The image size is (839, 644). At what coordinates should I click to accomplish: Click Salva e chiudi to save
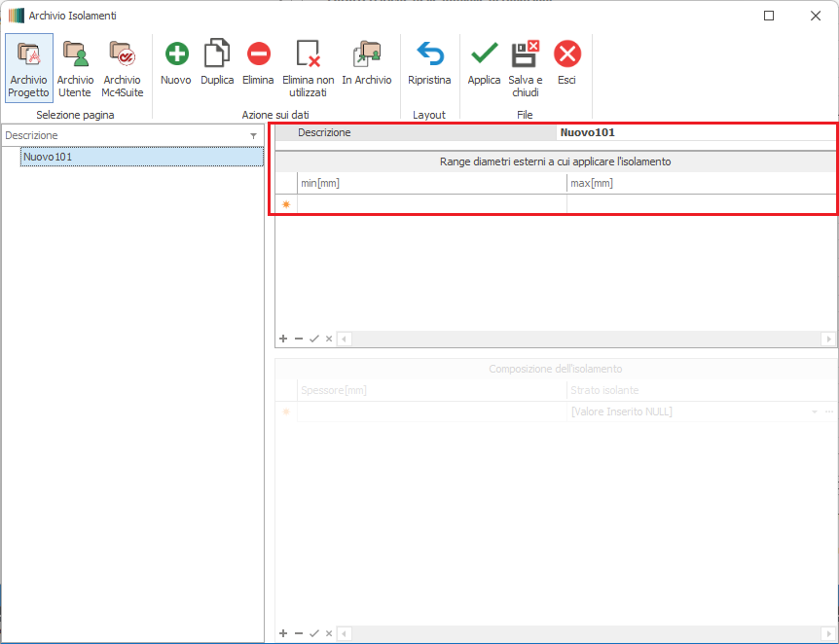pos(525,67)
